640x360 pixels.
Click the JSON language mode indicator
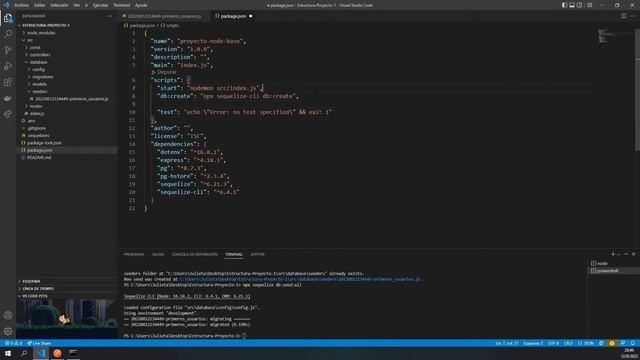click(x=586, y=343)
